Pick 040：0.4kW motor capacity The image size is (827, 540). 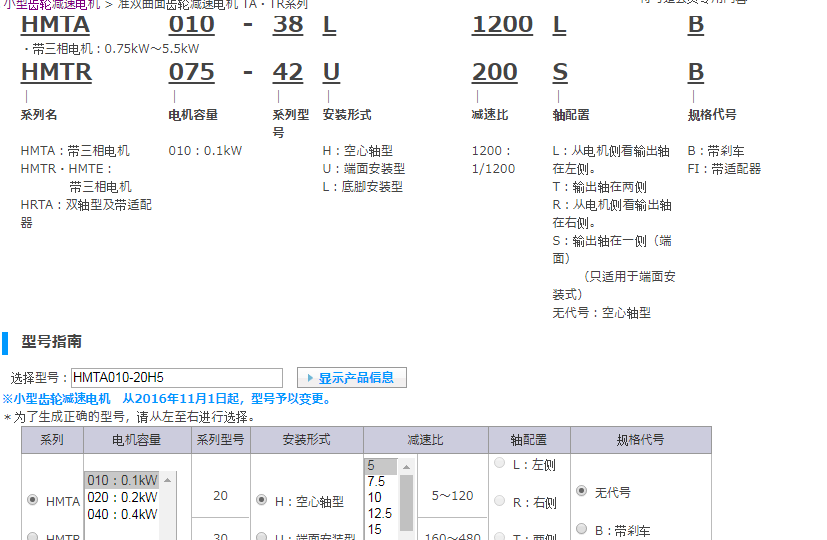[x=121, y=514]
